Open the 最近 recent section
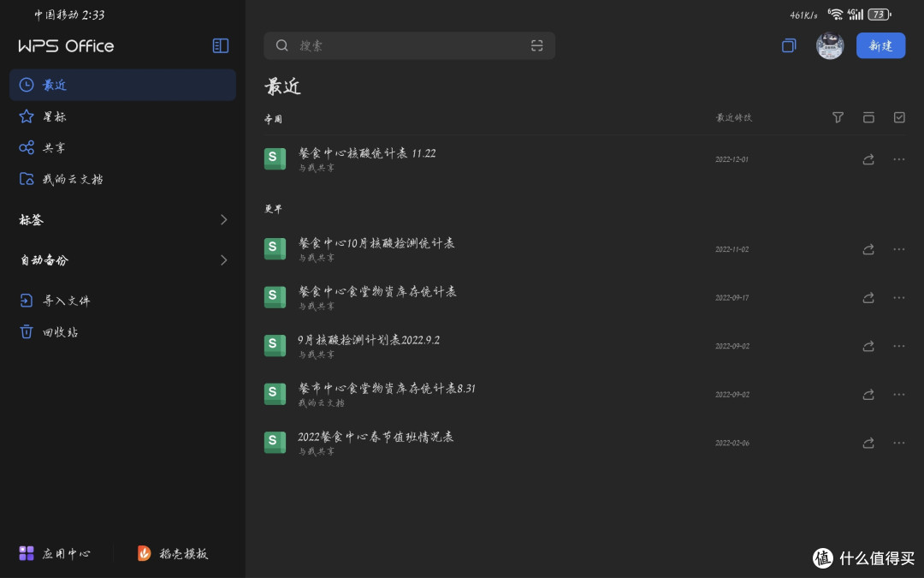This screenshot has width=924, height=578. tap(122, 84)
